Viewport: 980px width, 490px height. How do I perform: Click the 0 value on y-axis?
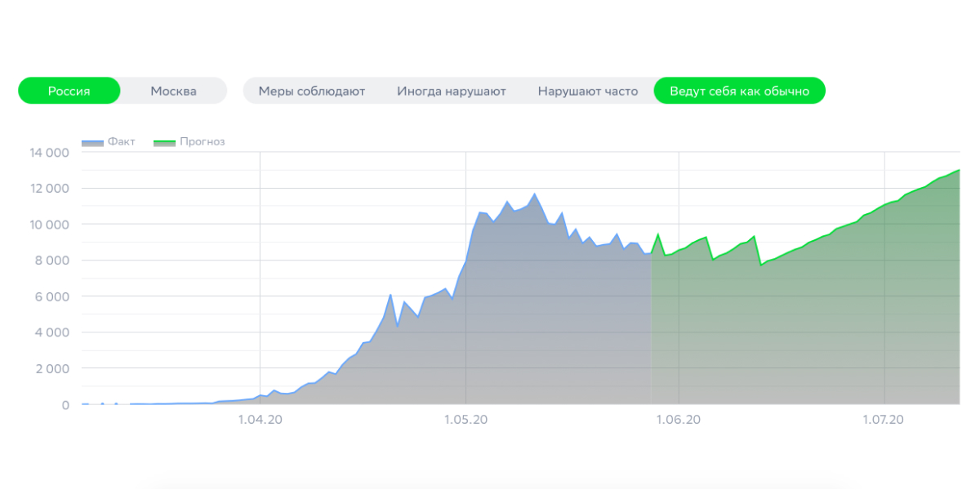pos(65,405)
